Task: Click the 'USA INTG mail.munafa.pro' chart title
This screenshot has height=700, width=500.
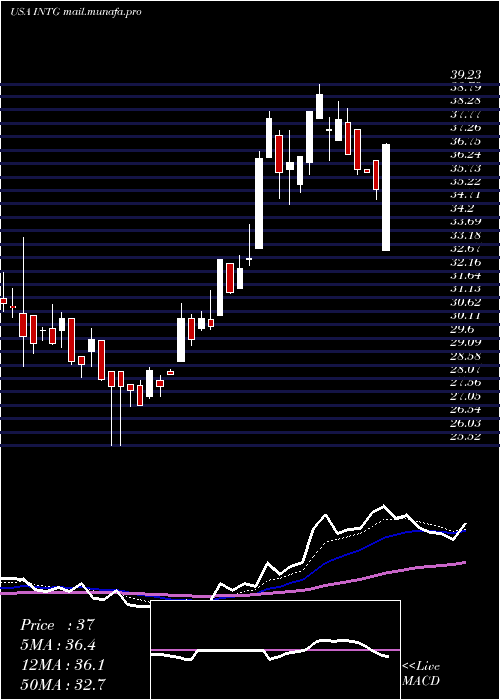Action: pyautogui.click(x=75, y=12)
